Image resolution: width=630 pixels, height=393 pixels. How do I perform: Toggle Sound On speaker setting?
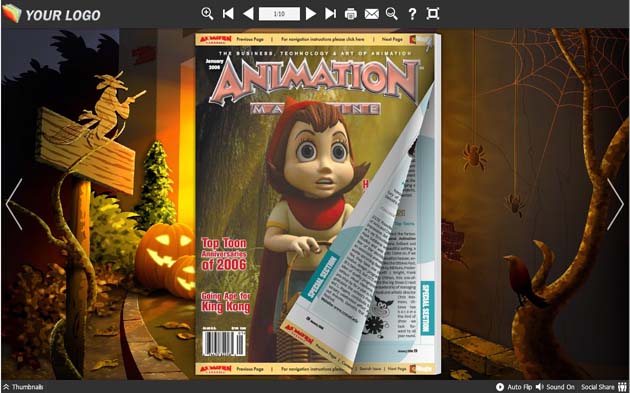tap(555, 387)
